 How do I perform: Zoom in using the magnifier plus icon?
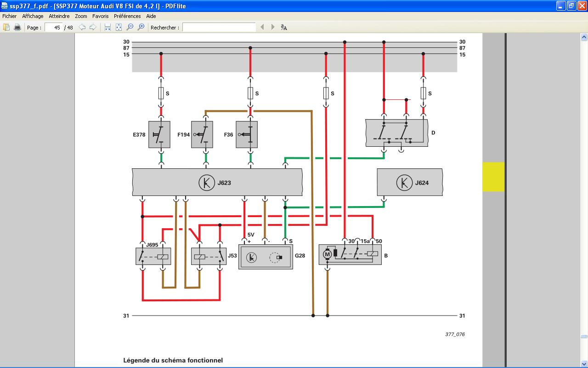pos(140,27)
